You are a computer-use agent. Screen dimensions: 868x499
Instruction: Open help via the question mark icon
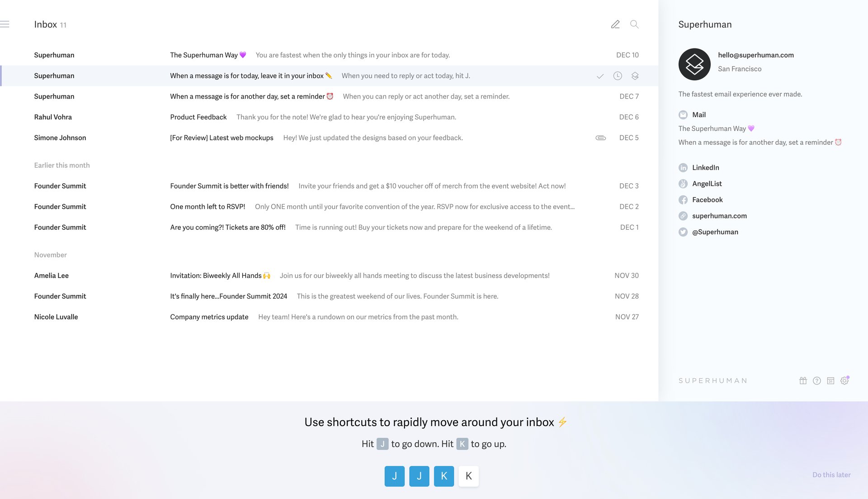tap(817, 380)
